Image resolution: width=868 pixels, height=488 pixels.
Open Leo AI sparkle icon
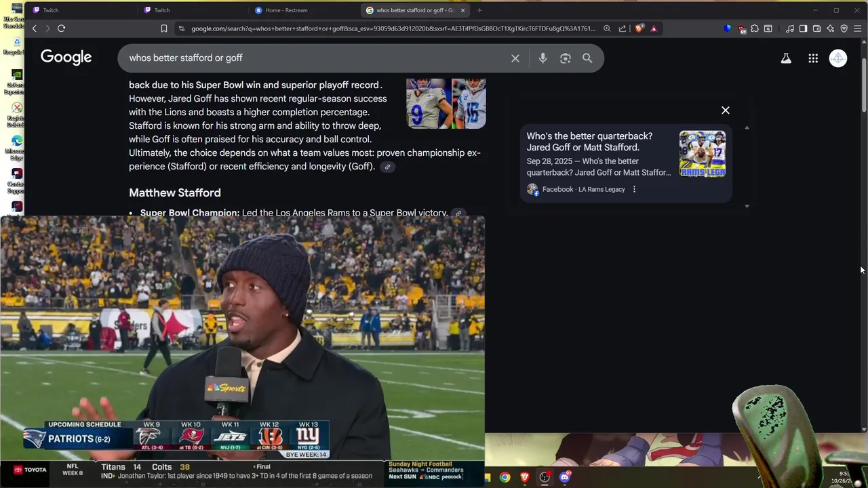pos(831,28)
